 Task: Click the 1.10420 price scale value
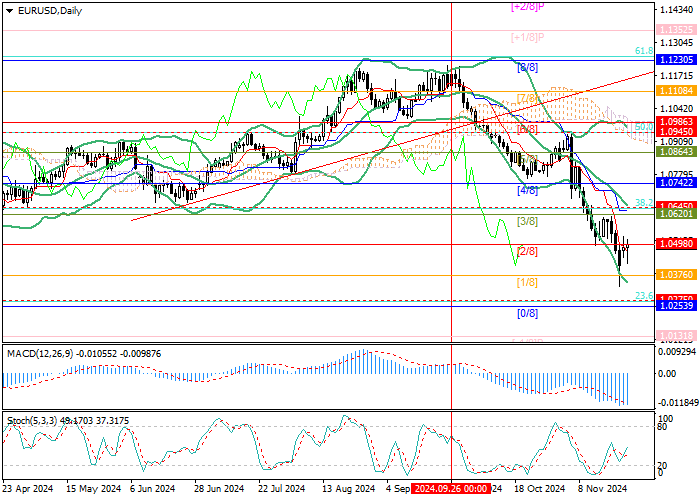pos(678,108)
